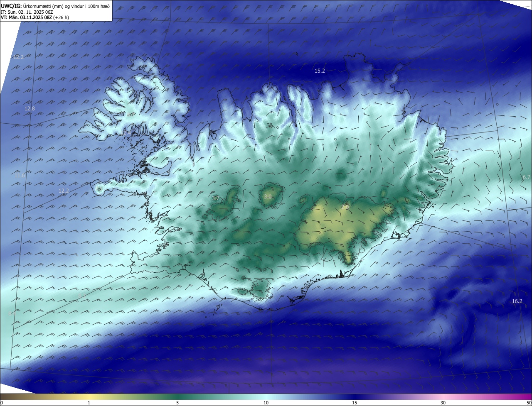Click the color scale tick labeled 15
The height and width of the screenshot is (406, 532).
pos(355,403)
